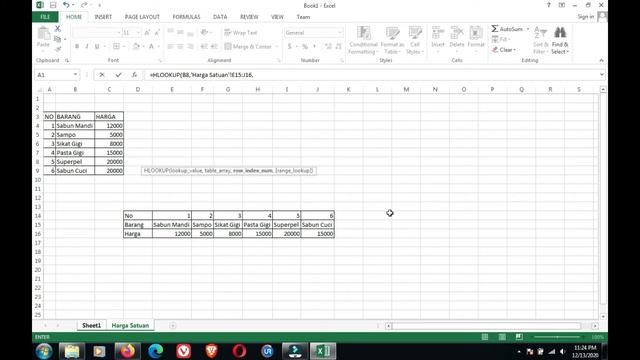640x360 pixels.
Task: Switch to the REVIEW tab
Action: (249, 17)
